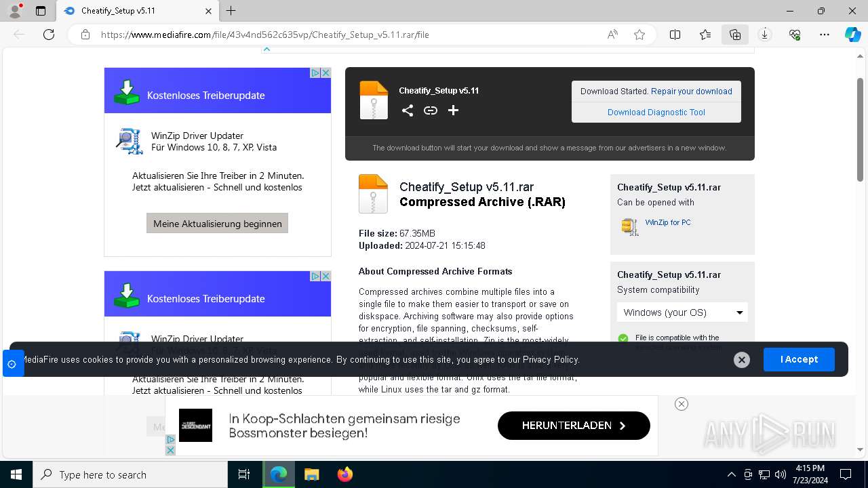Click 'About Compressed Archive Formats' heading

pos(435,271)
